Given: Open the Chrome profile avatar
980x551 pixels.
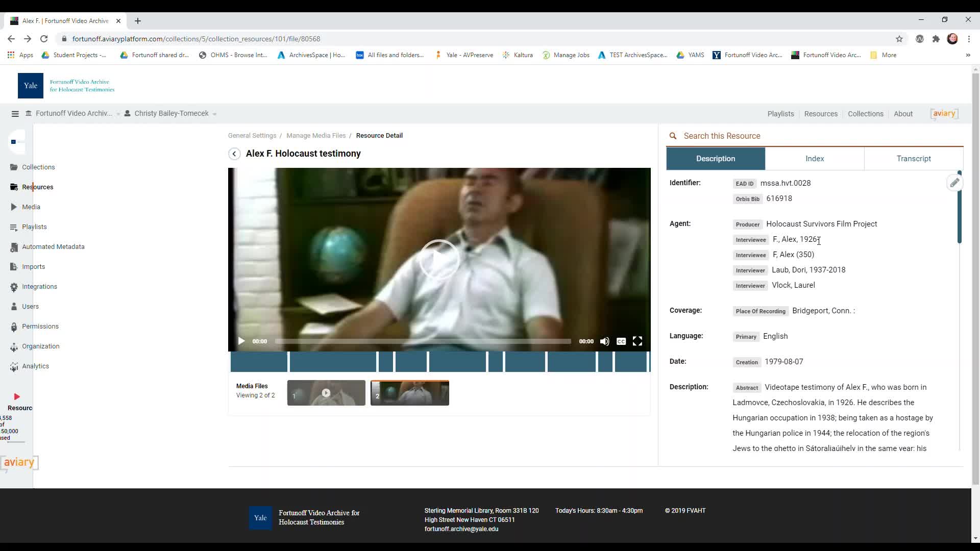Looking at the screenshot, I should point(952,39).
